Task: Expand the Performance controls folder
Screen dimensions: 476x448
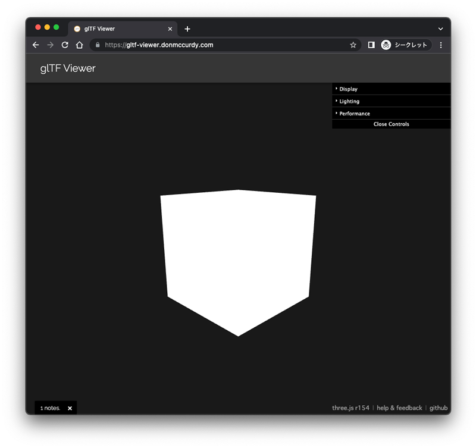Action: (x=392, y=113)
